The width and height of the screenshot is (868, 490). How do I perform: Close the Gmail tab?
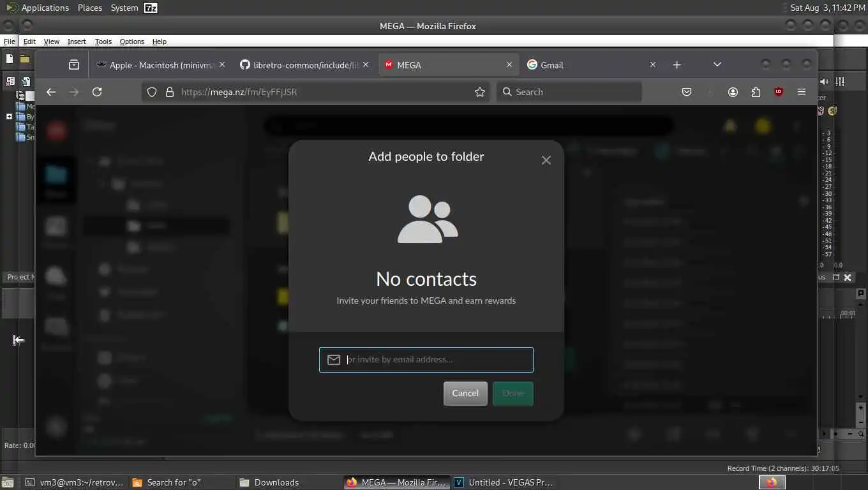point(652,64)
